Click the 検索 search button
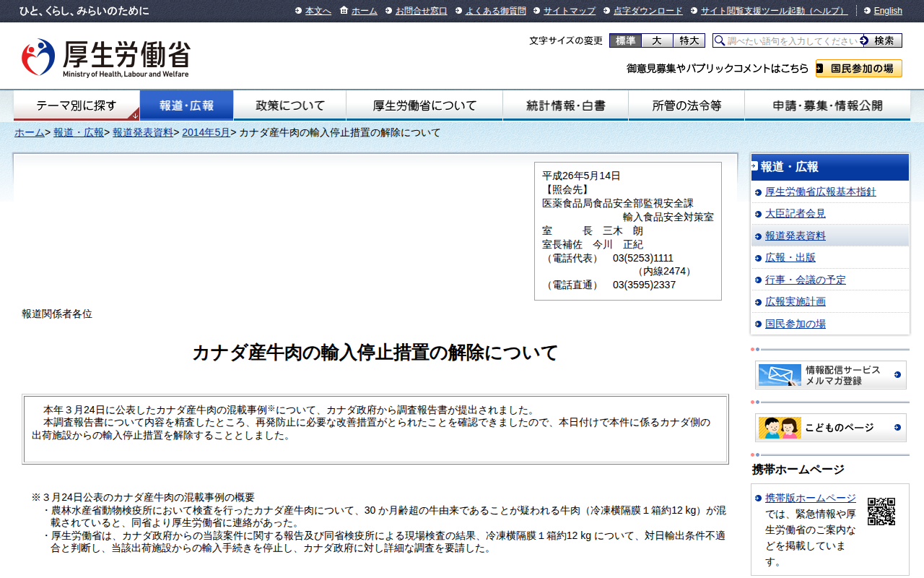Viewport: 924px width, 578px height. 884,40
